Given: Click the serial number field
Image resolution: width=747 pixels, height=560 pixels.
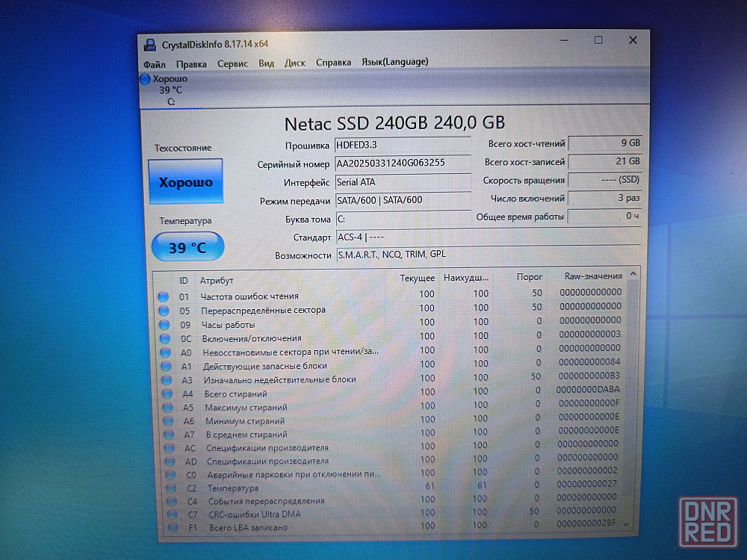Looking at the screenshot, I should tap(402, 164).
